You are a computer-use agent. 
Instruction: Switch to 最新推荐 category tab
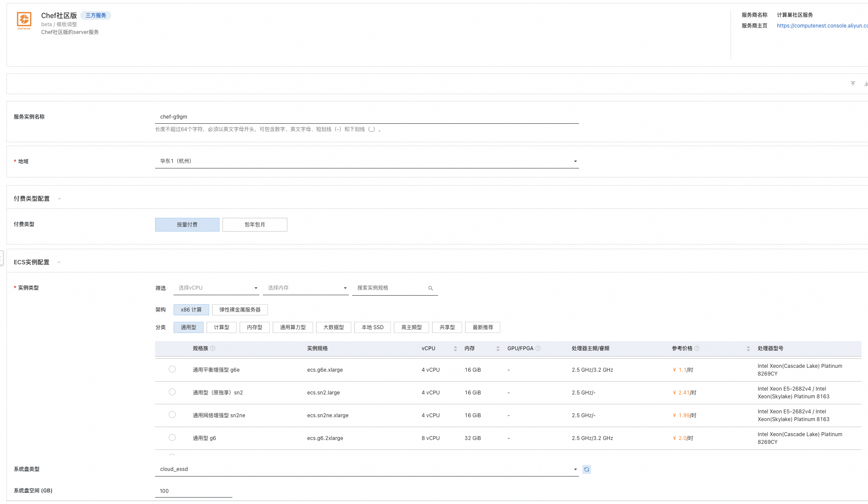coord(483,327)
